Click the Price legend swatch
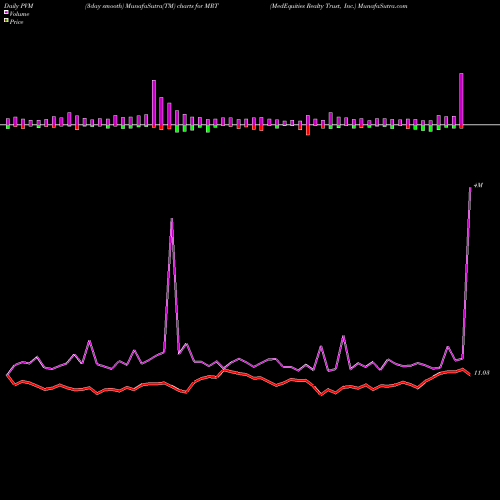The height and width of the screenshot is (500, 500). pos(6,21)
